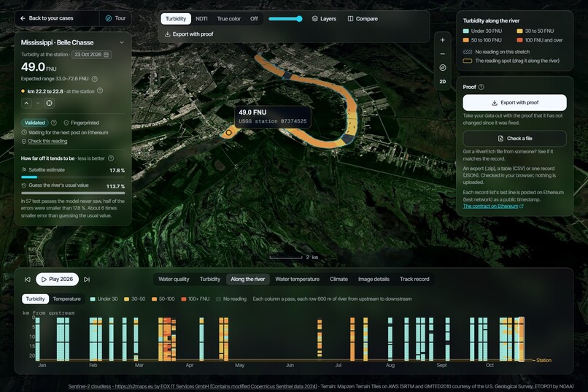Open the Layers menu

(x=324, y=19)
